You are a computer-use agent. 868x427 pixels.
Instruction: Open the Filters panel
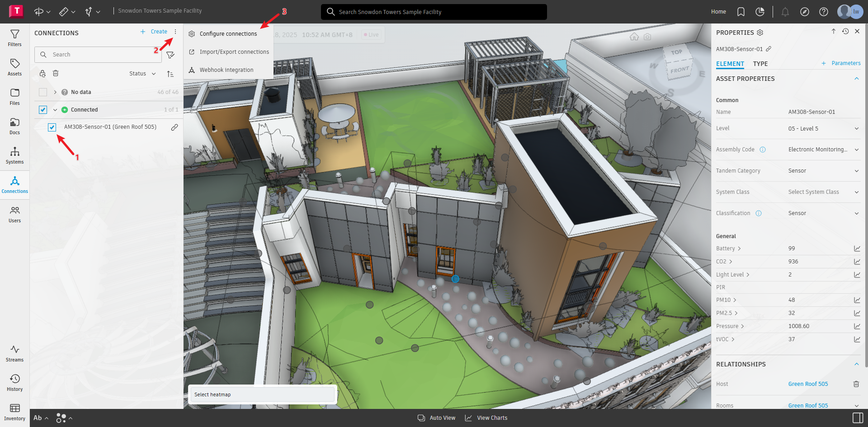click(14, 38)
